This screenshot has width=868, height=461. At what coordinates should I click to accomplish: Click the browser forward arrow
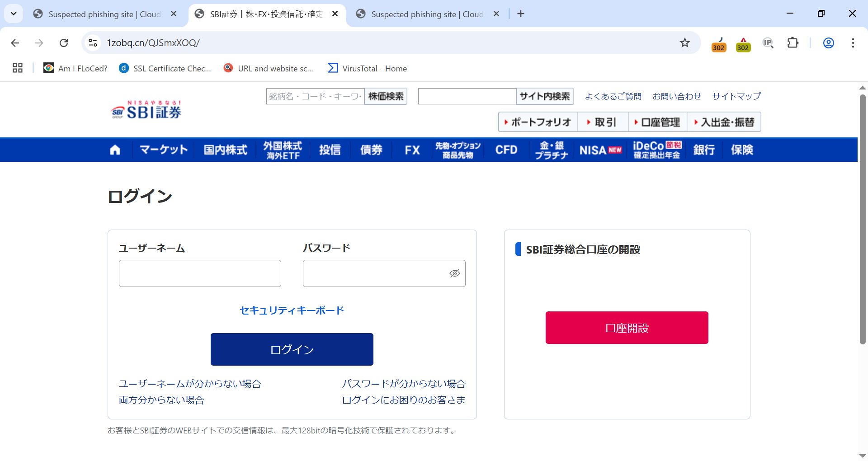tap(39, 43)
